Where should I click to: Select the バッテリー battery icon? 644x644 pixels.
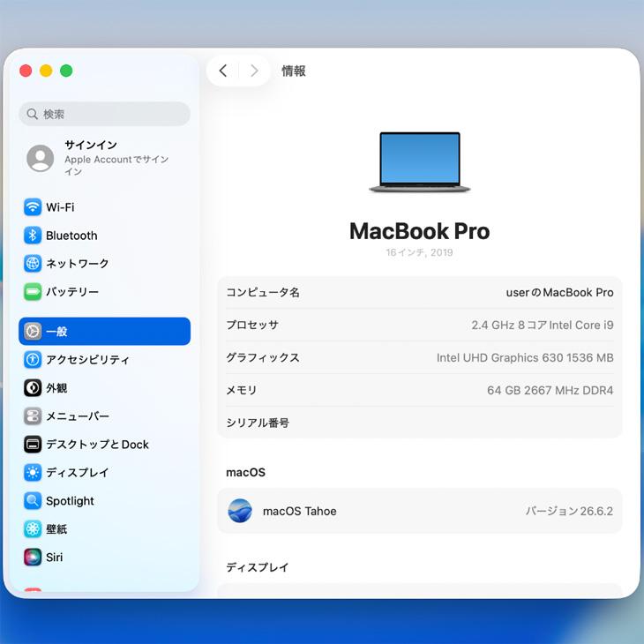pyautogui.click(x=33, y=292)
